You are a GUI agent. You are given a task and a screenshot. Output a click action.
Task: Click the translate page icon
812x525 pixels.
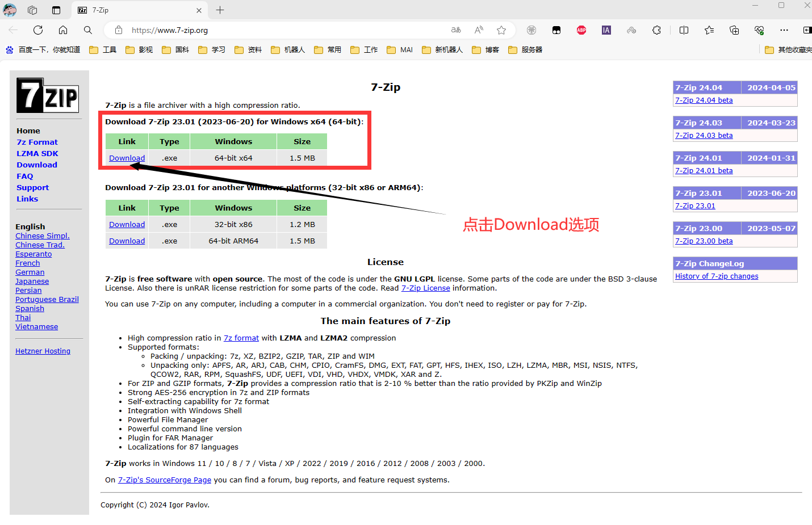point(456,30)
